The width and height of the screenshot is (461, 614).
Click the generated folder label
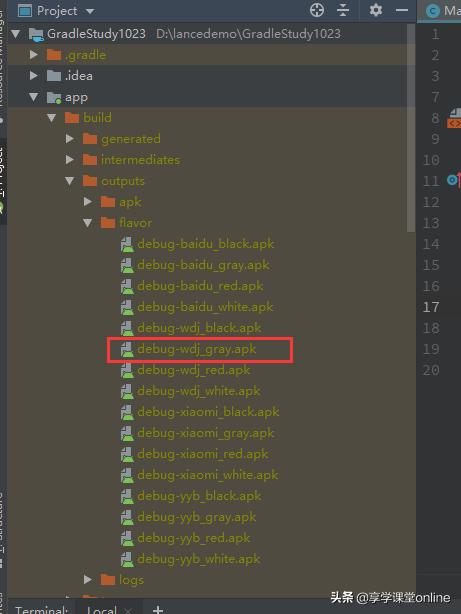coord(130,139)
